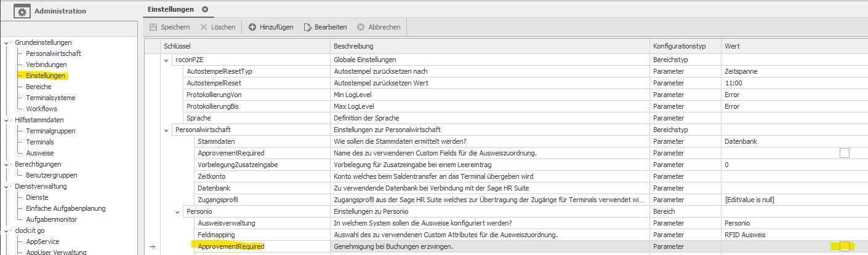Collapse the roconPZE group

pyautogui.click(x=166, y=60)
